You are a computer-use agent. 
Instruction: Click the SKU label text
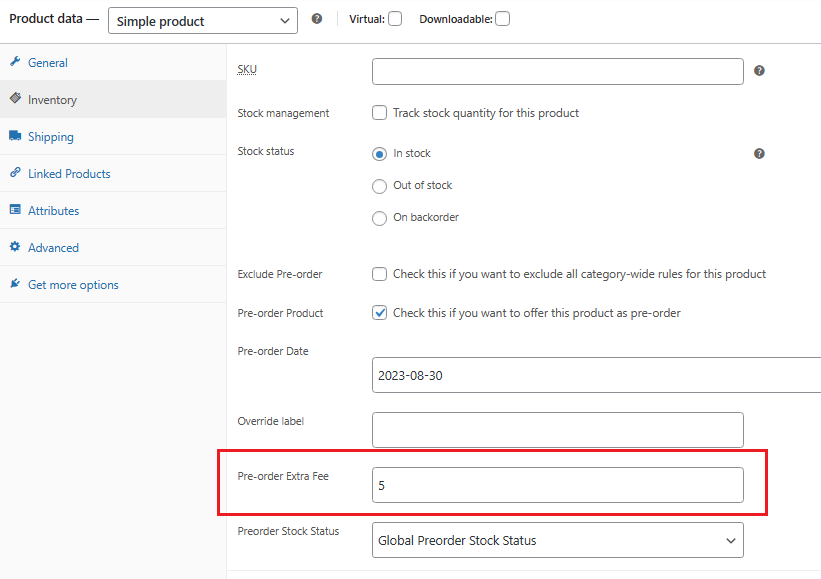(x=247, y=69)
